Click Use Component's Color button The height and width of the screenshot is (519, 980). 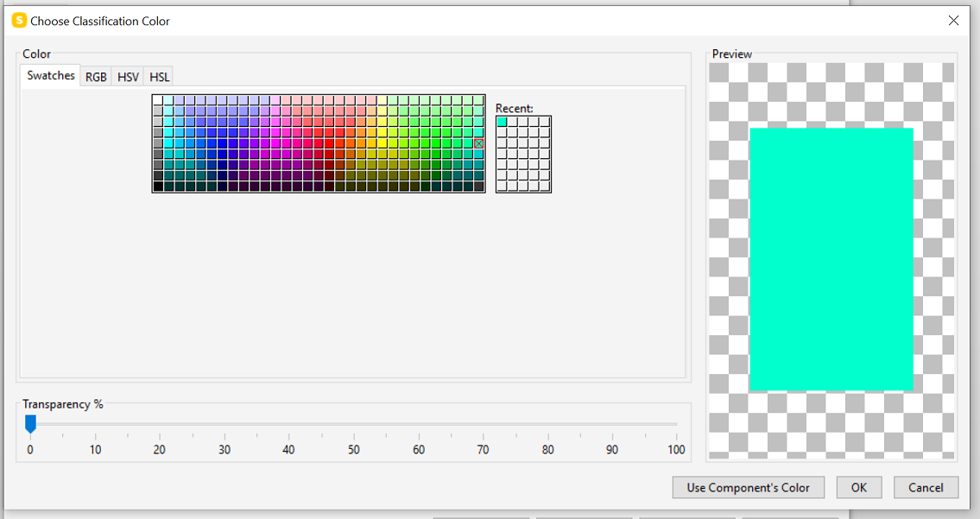[x=748, y=488]
